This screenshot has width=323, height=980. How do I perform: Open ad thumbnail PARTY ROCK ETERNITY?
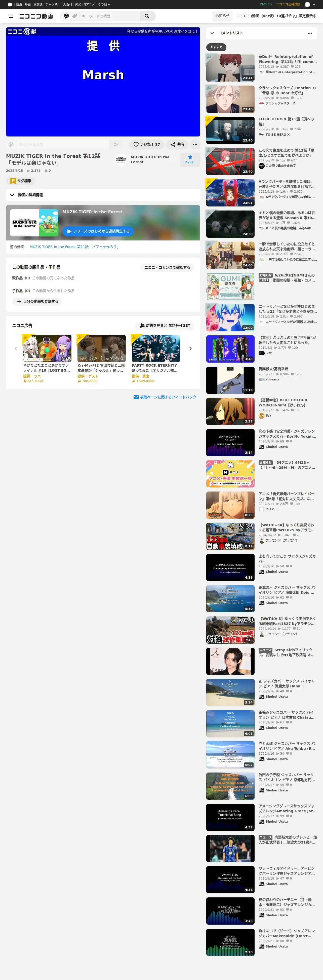pyautogui.click(x=156, y=348)
